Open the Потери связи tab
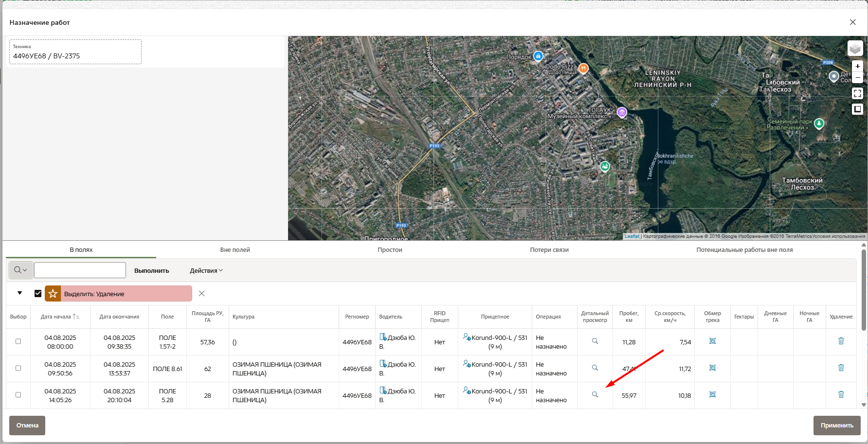 549,250
